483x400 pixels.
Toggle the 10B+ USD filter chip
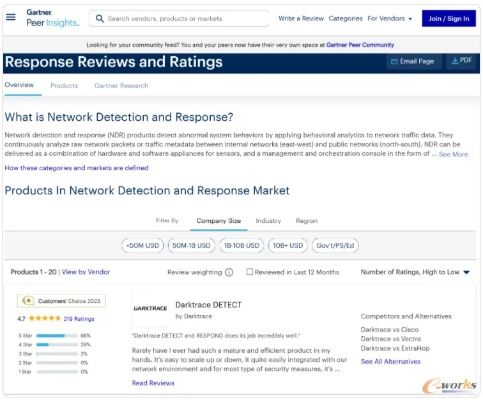click(x=288, y=246)
